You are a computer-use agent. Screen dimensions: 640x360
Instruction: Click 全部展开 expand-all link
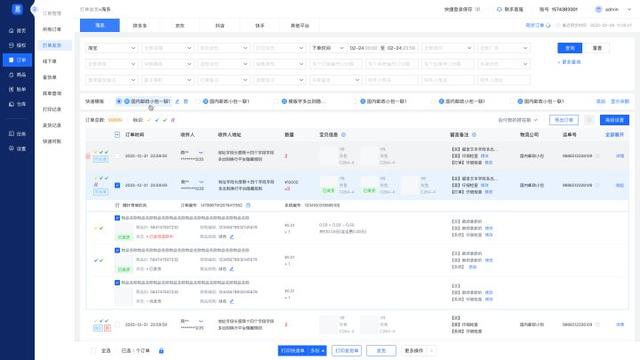(x=614, y=135)
